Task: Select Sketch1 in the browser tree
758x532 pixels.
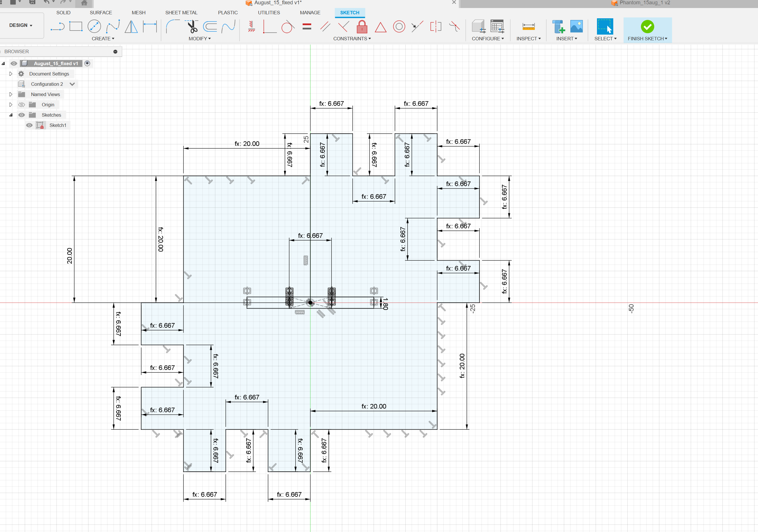Action: (58, 125)
